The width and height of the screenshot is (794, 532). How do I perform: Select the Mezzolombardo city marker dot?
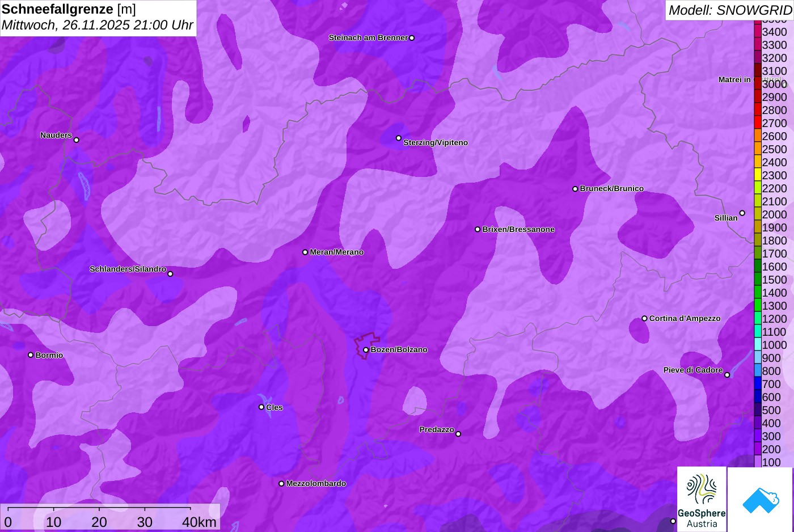281,484
